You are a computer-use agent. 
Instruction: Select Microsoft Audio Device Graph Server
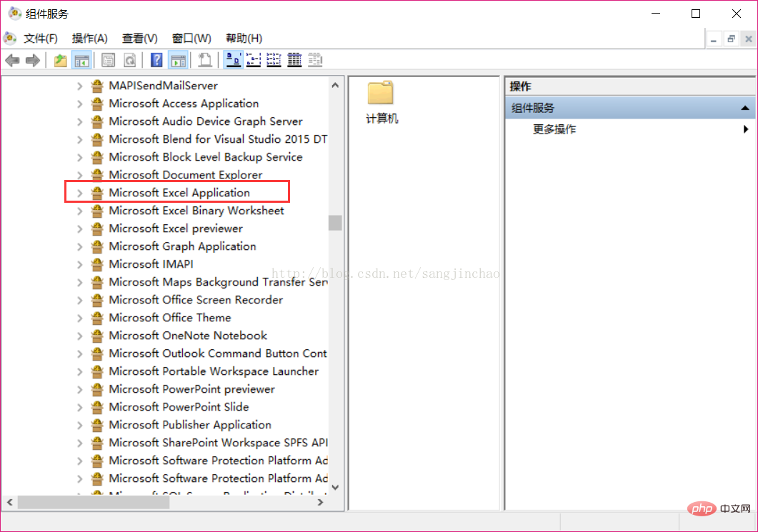(x=206, y=121)
